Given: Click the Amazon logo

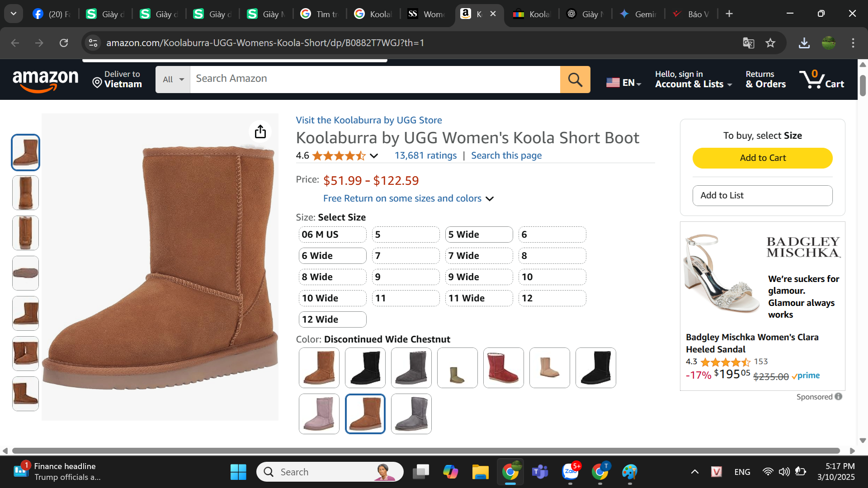Looking at the screenshot, I should click(x=45, y=80).
